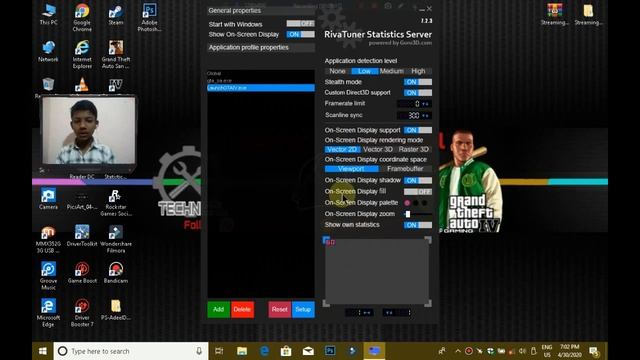640x360 pixels.
Task: Toggle Show own statistics switch
Action: pyautogui.click(x=418, y=225)
